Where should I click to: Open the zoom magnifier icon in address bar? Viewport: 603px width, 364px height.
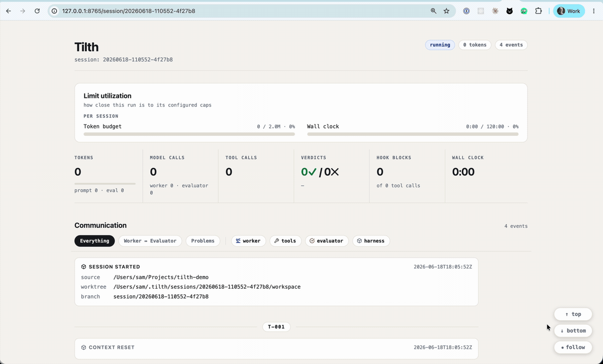click(434, 11)
